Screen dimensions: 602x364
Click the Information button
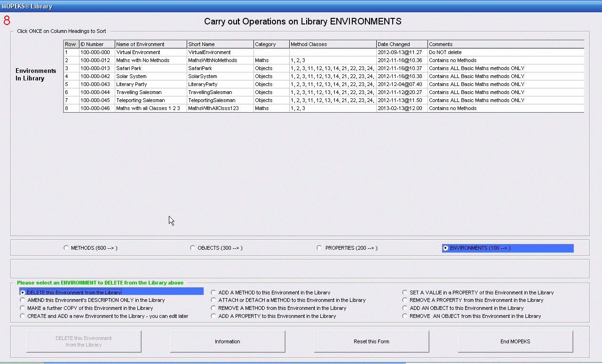pyautogui.click(x=228, y=341)
